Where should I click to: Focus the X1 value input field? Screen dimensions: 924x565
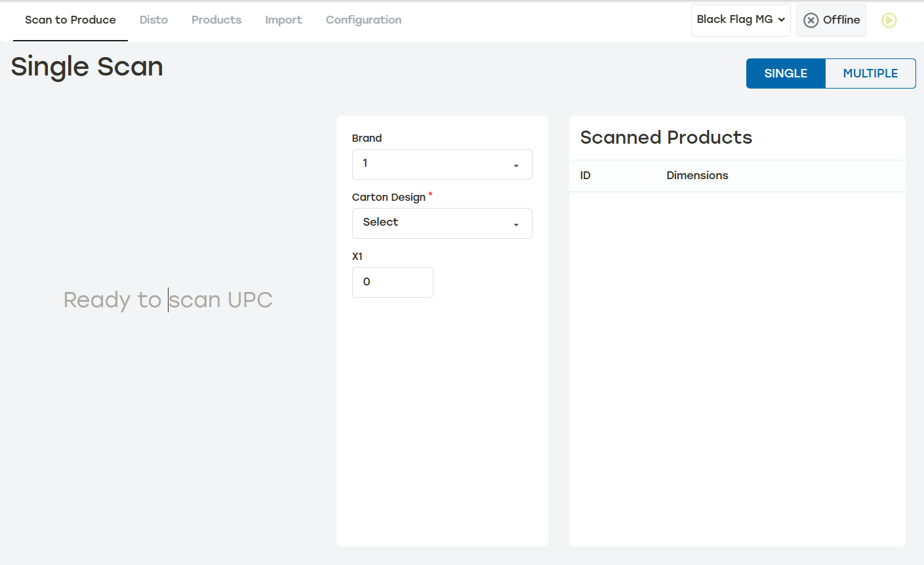pos(392,282)
